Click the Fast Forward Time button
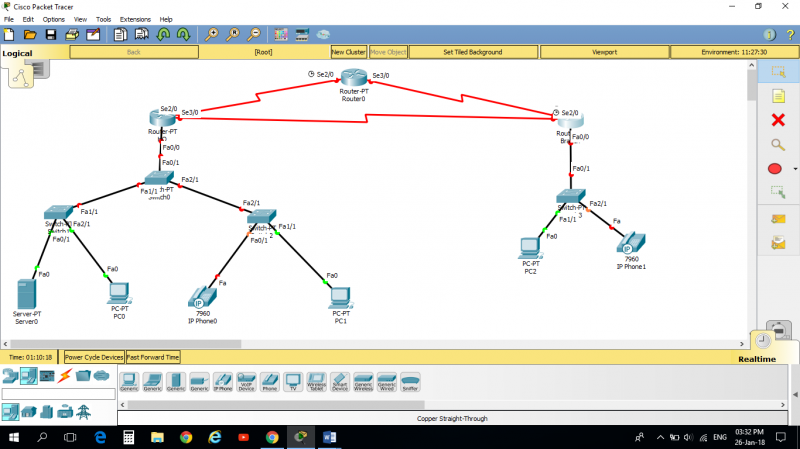This screenshot has width=800, height=449. coord(153,357)
